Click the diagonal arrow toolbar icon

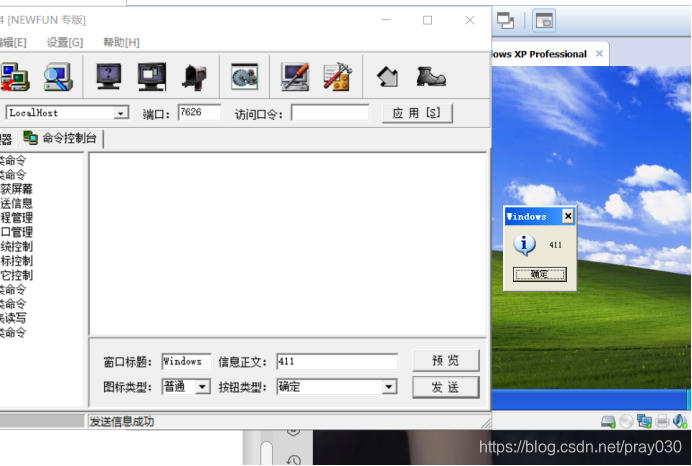click(x=387, y=77)
